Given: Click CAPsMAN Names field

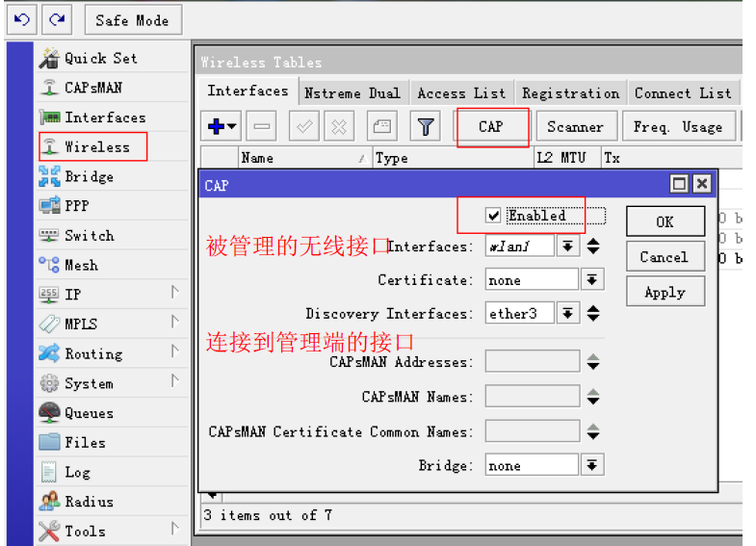Looking at the screenshot, I should click(533, 396).
